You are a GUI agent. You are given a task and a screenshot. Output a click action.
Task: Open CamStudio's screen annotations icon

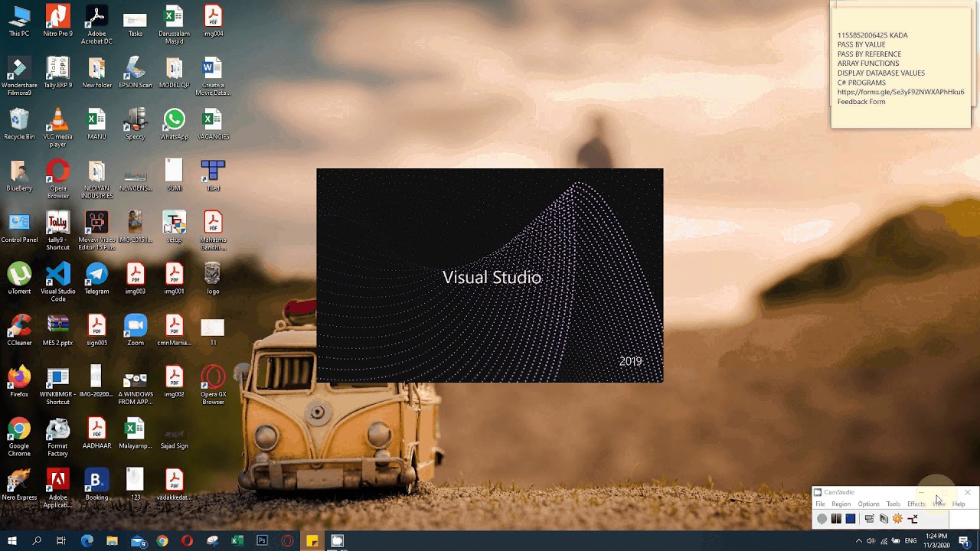pyautogui.click(x=884, y=519)
